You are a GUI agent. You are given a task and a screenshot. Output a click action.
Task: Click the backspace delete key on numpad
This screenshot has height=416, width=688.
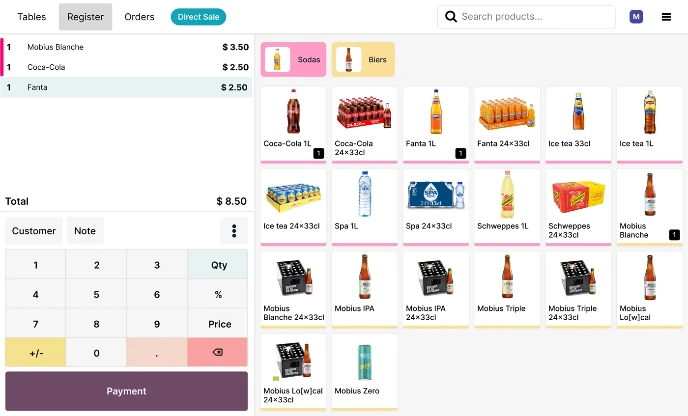point(217,353)
